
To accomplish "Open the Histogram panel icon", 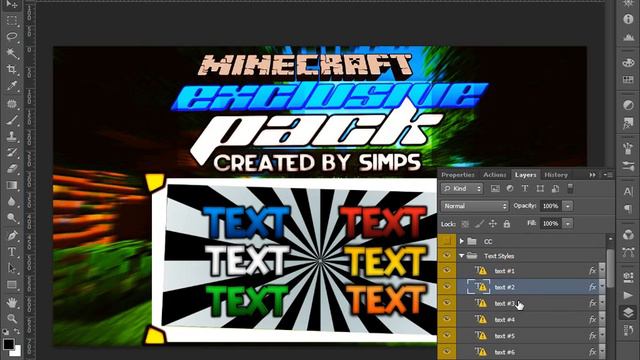I will (x=628, y=37).
